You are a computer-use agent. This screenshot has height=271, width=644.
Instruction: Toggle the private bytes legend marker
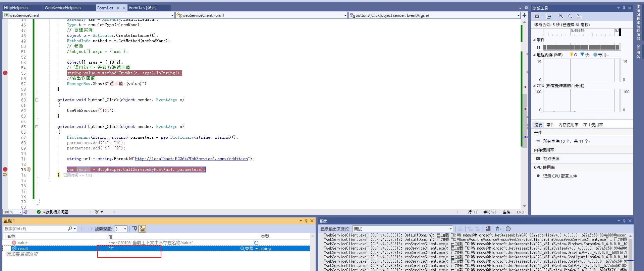tap(595, 55)
